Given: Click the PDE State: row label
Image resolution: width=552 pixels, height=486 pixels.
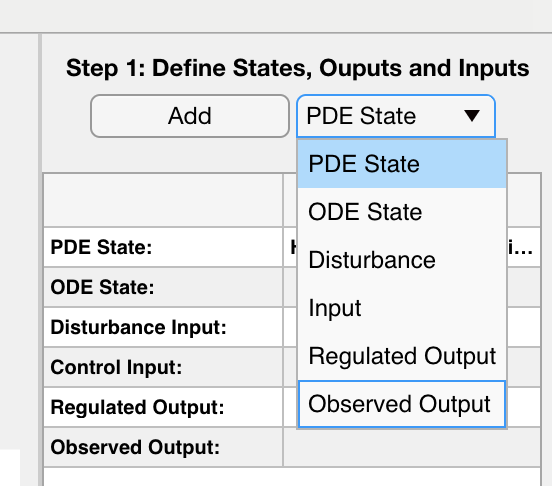Looking at the screenshot, I should point(101,247).
